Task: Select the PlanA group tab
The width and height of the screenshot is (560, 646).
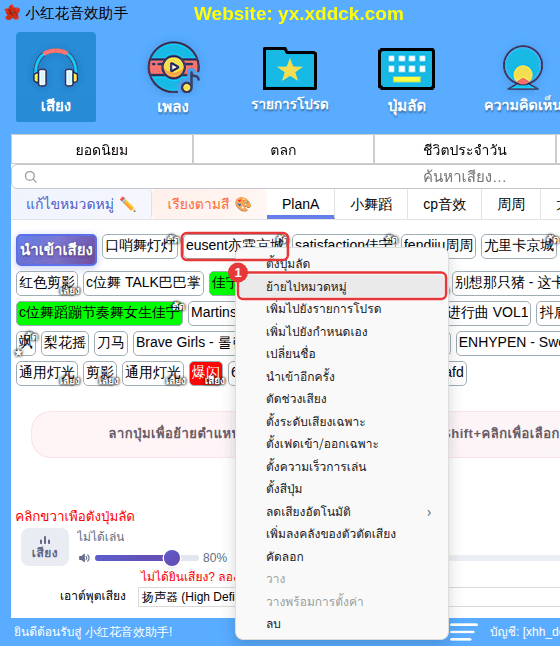Action: 300,204
